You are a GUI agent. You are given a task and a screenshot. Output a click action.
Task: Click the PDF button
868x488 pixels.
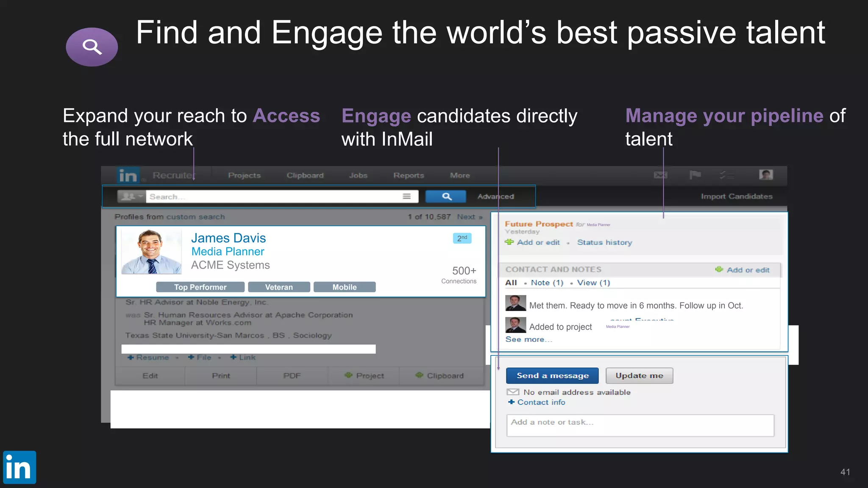coord(292,376)
